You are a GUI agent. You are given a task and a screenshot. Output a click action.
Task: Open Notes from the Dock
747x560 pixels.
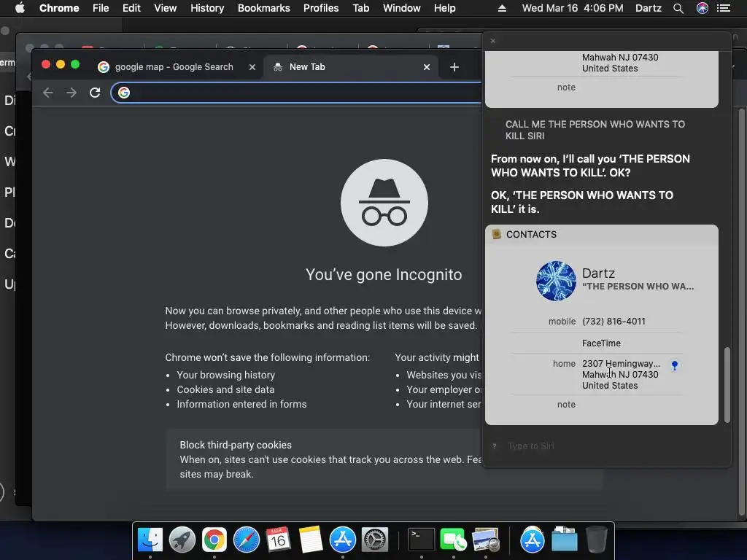click(x=311, y=540)
